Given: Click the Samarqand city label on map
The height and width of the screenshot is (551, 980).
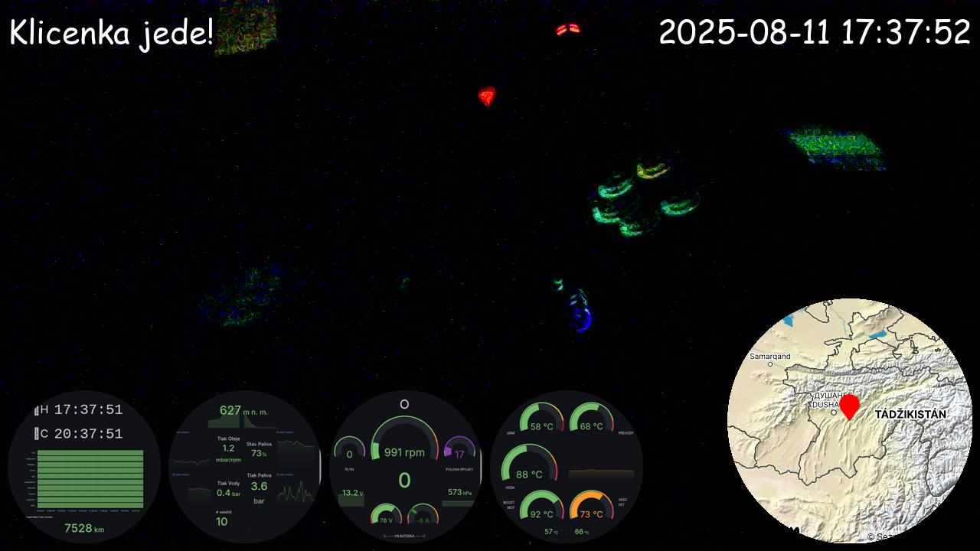Looking at the screenshot, I should [769, 357].
